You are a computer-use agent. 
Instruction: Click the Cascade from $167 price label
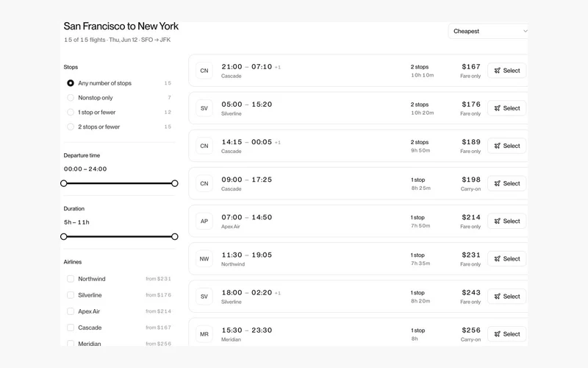[158, 328]
